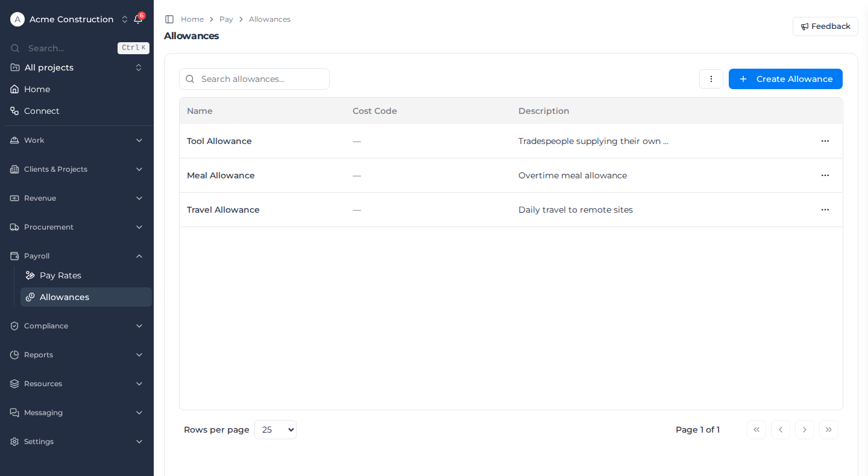Go to next page arrow in pagination
This screenshot has height=476, width=868.
click(805, 430)
